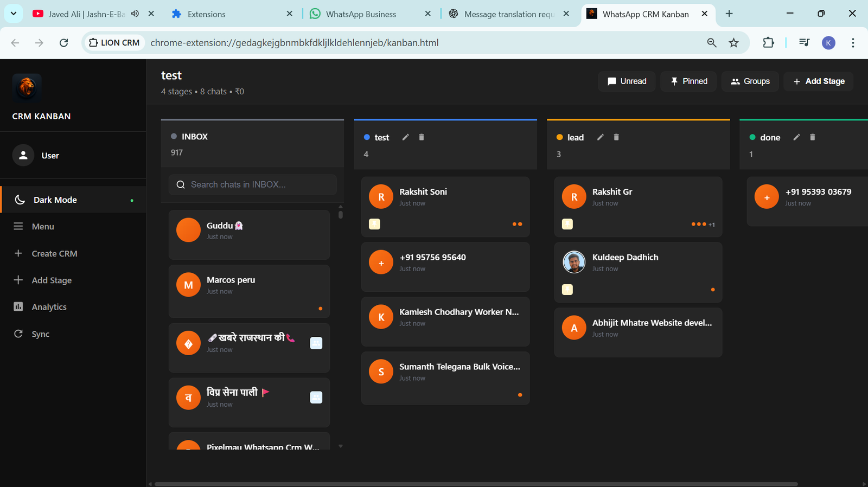Click the LION CRM extension chip

click(x=114, y=42)
